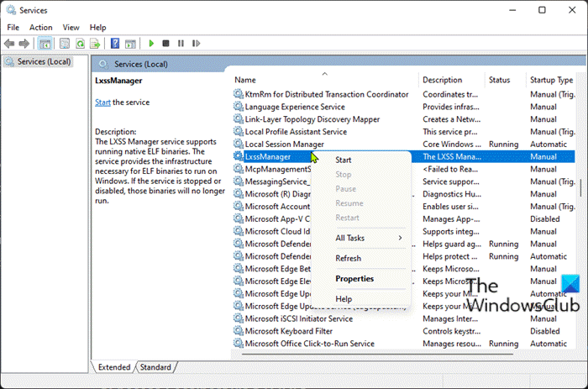Click the Export List toolbar icon
Image resolution: width=588 pixels, height=389 pixels.
94,43
